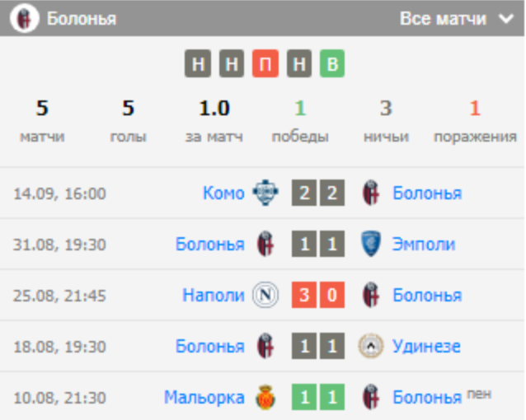Image resolution: width=526 pixels, height=420 pixels.
Task: Click Bologna crest in the Como match row
Action: (x=371, y=194)
